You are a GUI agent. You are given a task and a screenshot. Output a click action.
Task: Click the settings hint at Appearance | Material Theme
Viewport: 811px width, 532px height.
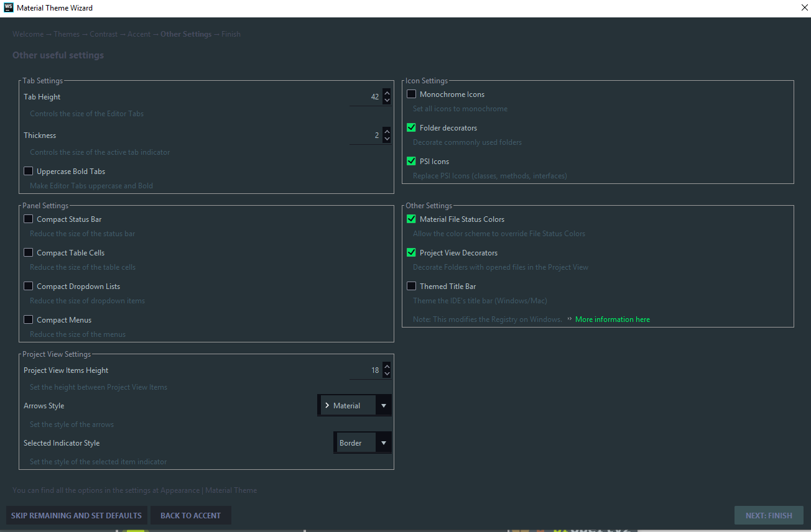coord(135,490)
